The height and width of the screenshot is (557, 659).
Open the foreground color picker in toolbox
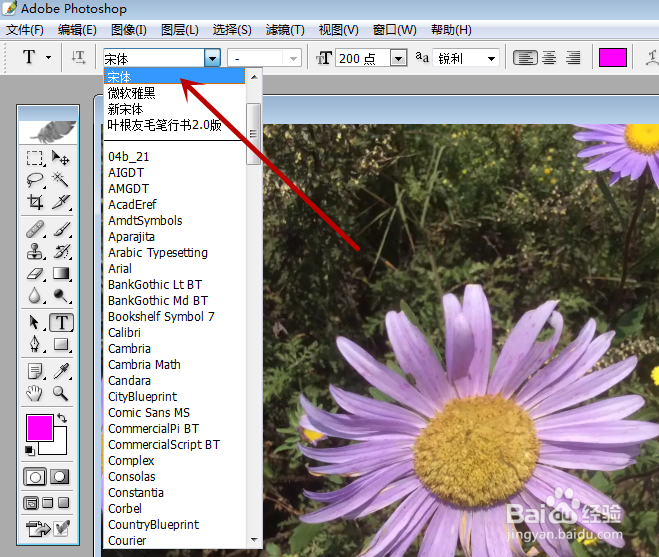(x=40, y=428)
